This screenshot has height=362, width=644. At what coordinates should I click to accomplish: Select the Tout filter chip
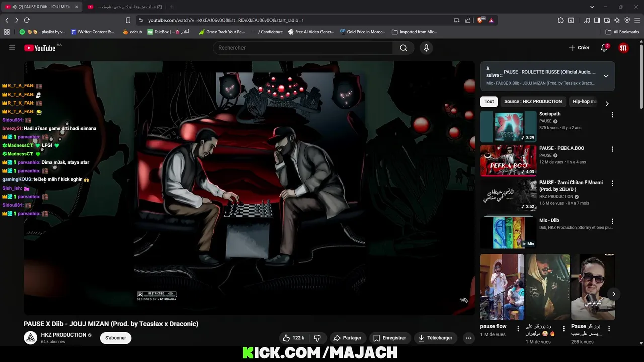[x=489, y=101]
